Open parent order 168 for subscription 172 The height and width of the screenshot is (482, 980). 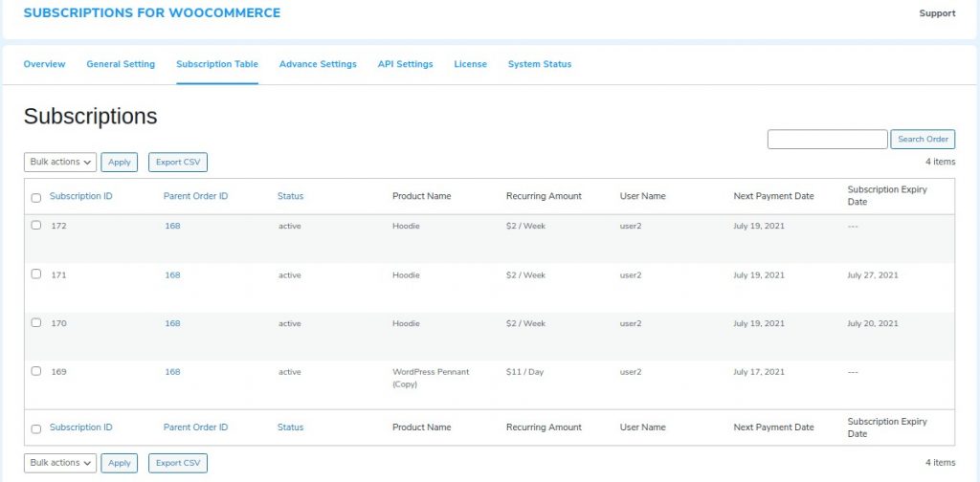point(172,226)
